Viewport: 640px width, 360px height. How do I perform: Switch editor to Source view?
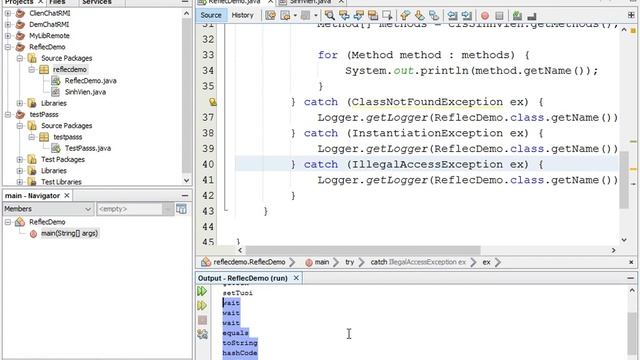point(211,15)
